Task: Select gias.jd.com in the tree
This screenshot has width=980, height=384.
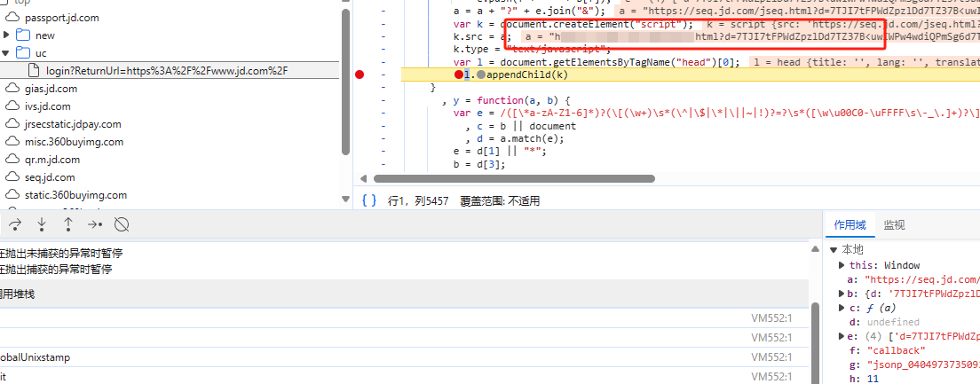Action: point(51,89)
